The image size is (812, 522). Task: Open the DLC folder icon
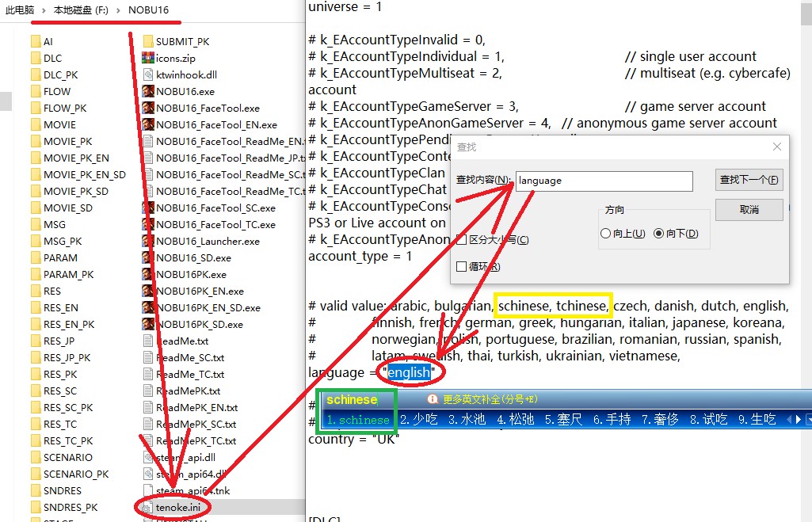tap(36, 58)
